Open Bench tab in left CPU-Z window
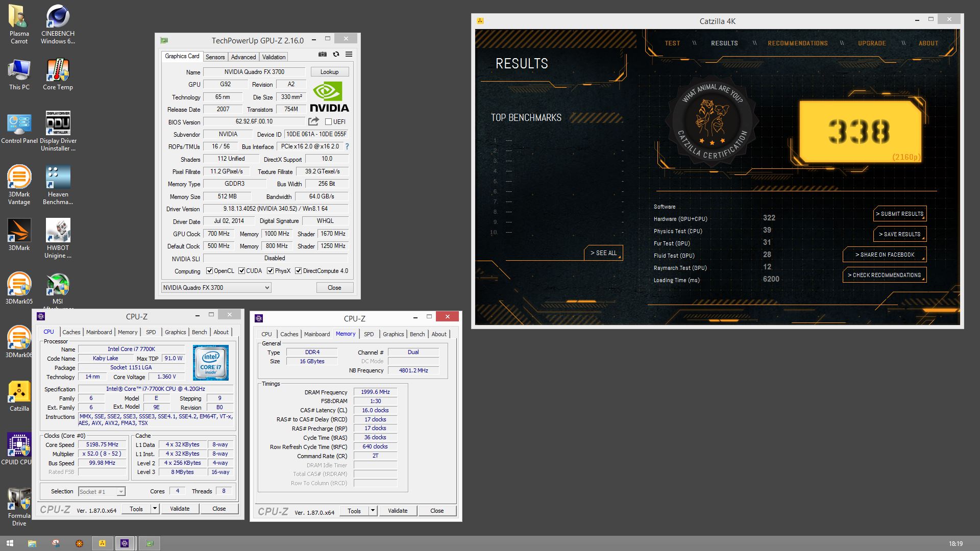The image size is (980, 551). click(199, 332)
